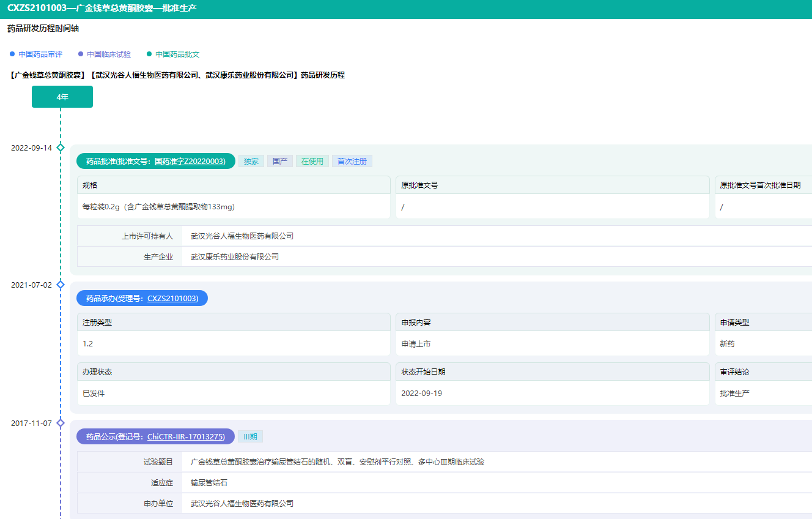Open approval number 国药准字Z20220003 link
The width and height of the screenshot is (812, 519).
pyautogui.click(x=190, y=162)
